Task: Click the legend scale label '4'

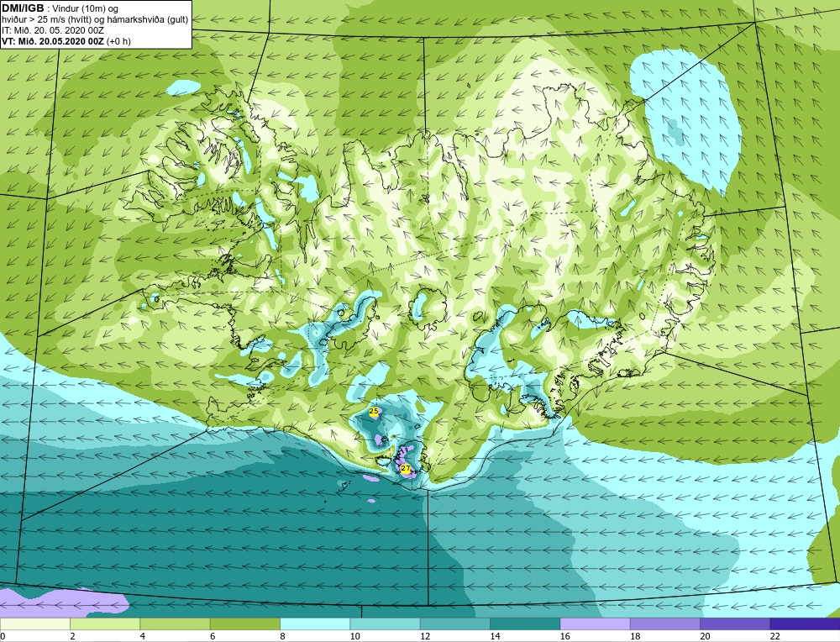Action: coord(143,636)
